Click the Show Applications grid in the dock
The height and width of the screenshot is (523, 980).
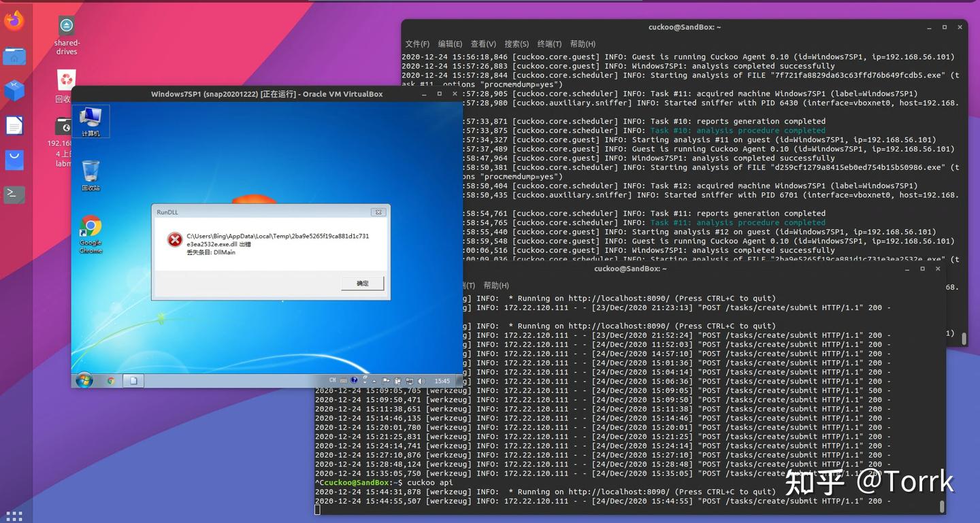point(14,515)
